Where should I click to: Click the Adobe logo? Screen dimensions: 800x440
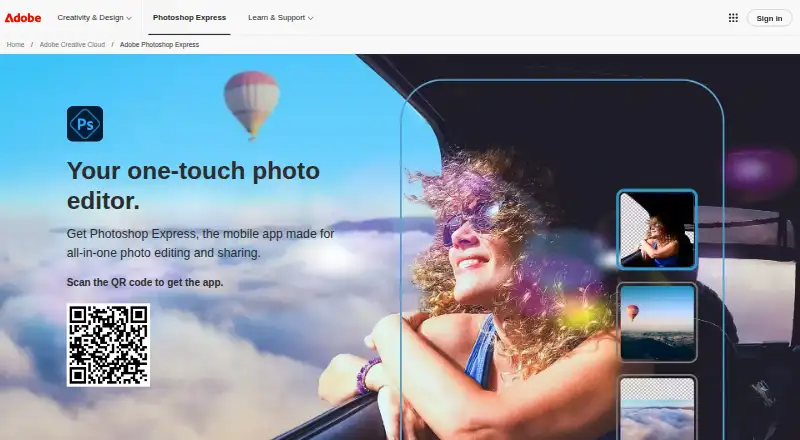pyautogui.click(x=23, y=18)
